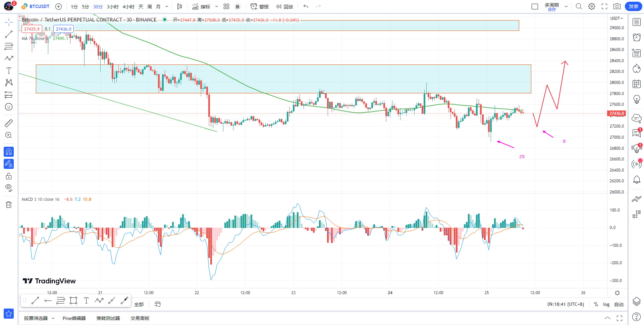Open the candlestick chart style icon
The width and height of the screenshot is (644, 325).
pos(180,6)
